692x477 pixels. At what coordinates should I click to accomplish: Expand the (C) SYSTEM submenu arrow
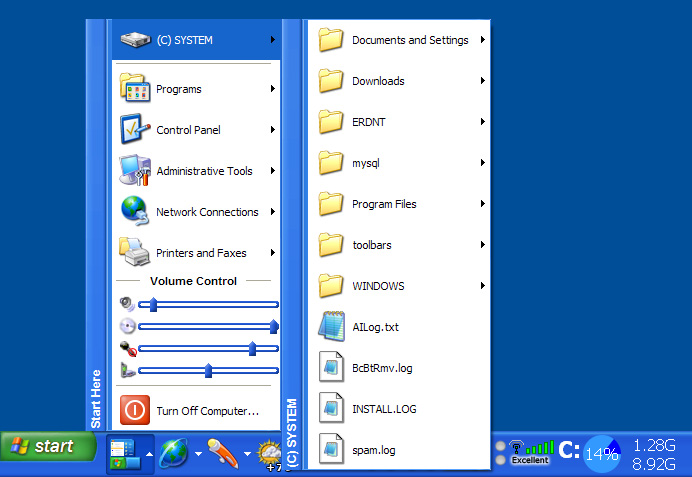273,40
